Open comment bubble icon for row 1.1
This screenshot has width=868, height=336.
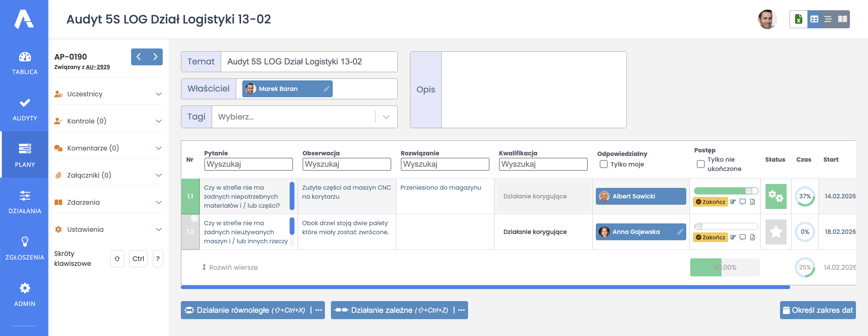coord(742,202)
